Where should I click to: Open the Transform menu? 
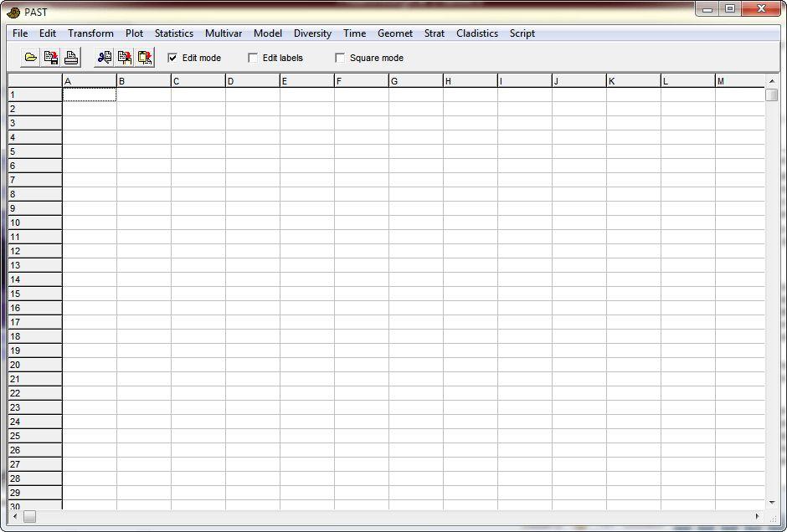[91, 33]
